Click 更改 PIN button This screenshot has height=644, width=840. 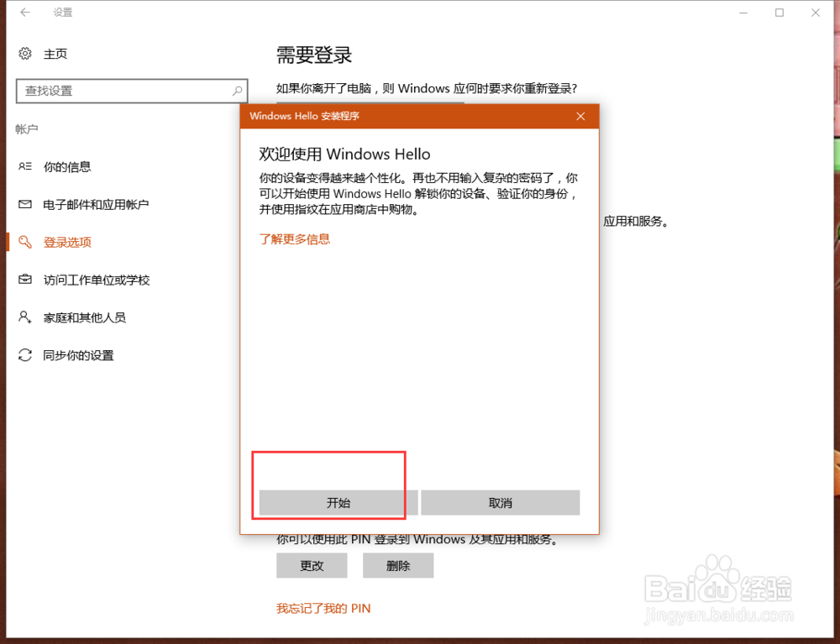(312, 566)
